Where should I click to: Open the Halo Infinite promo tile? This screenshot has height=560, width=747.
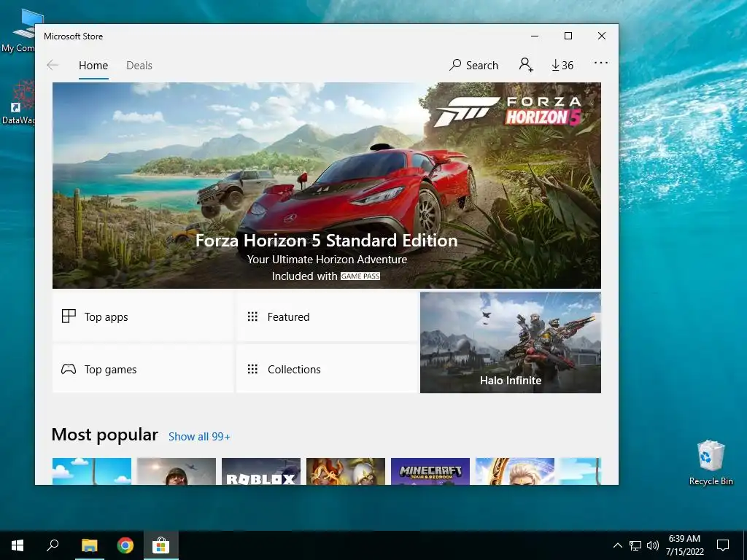510,343
